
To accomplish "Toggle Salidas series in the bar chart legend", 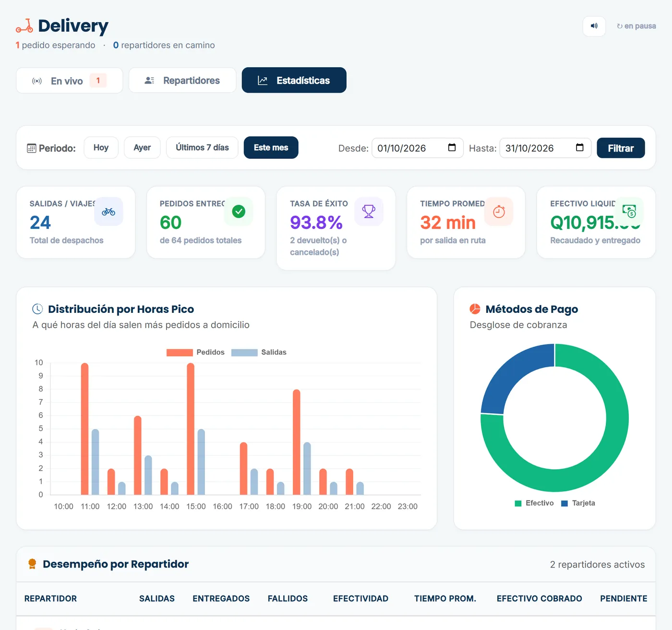I will coord(259,352).
